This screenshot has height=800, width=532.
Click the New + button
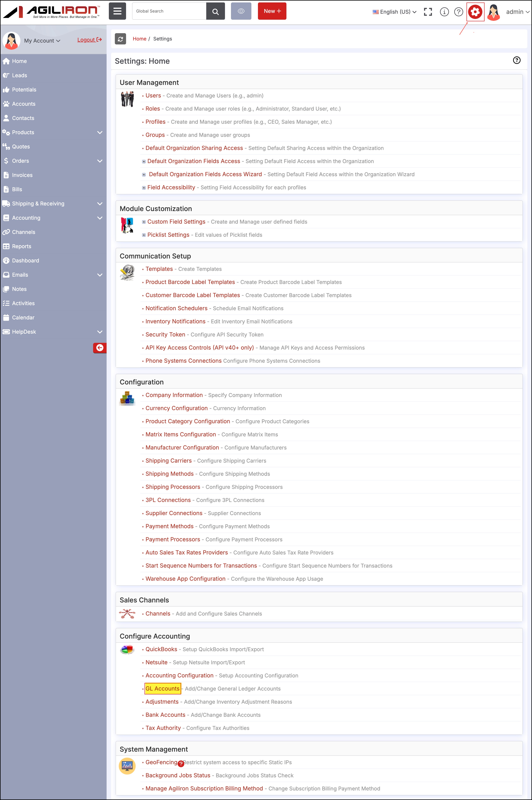pyautogui.click(x=272, y=11)
